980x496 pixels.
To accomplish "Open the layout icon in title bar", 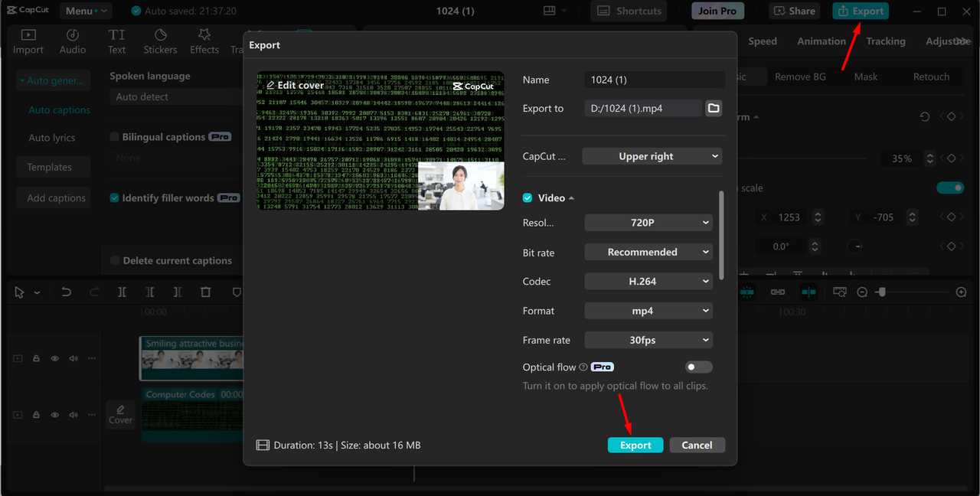I will click(549, 11).
